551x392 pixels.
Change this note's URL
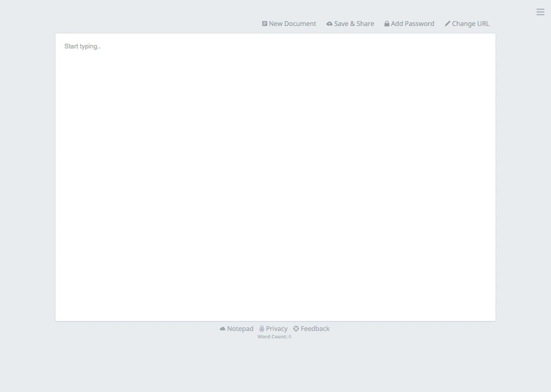[471, 23]
